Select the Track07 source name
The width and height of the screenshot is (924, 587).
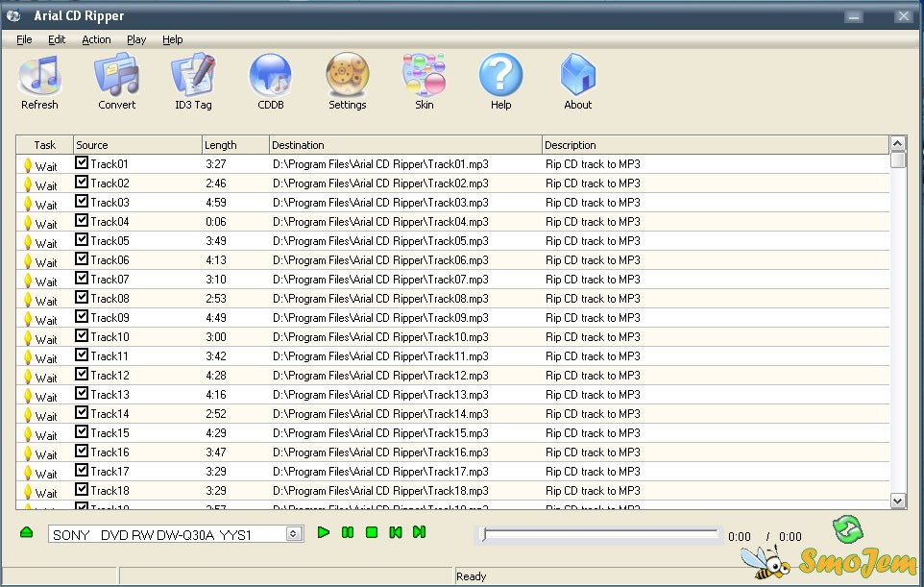click(x=109, y=280)
